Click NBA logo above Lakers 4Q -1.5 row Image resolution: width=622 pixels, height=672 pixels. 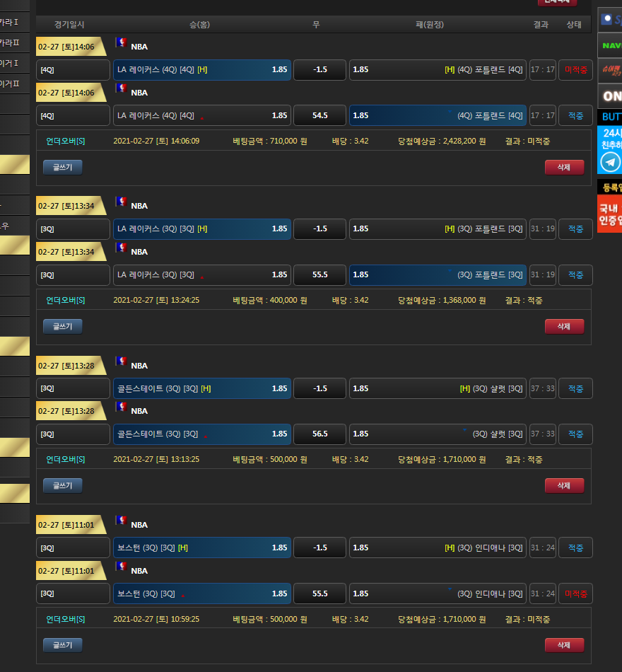(121, 43)
